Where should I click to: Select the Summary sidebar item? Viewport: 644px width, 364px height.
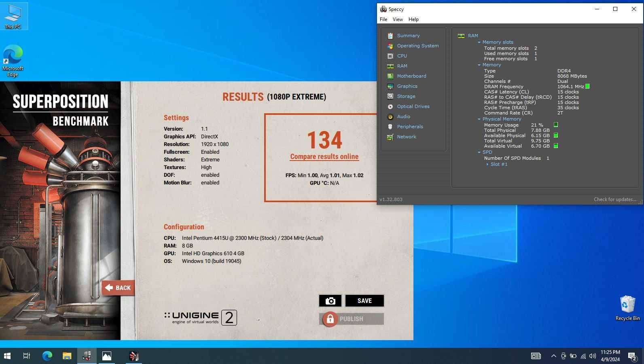click(x=408, y=36)
